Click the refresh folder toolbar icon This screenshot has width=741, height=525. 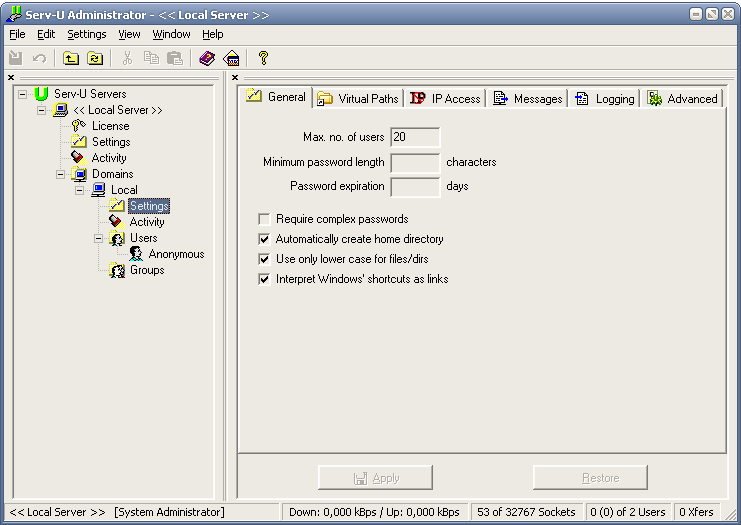(x=95, y=58)
